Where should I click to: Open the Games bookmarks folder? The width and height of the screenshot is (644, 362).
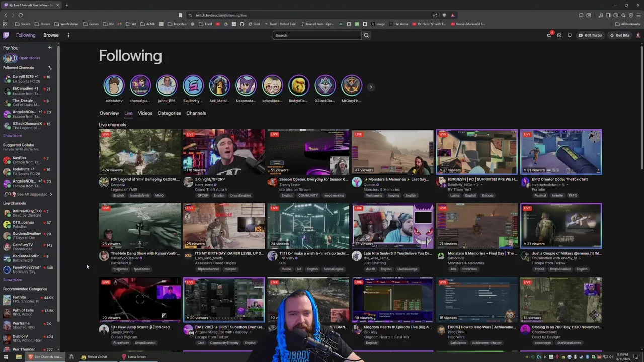pos(91,24)
